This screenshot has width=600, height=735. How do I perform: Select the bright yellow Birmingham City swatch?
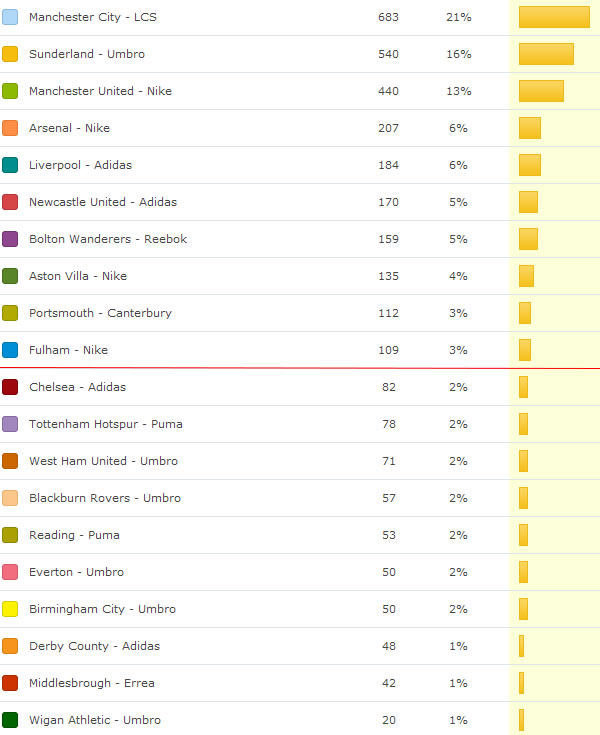(10, 609)
